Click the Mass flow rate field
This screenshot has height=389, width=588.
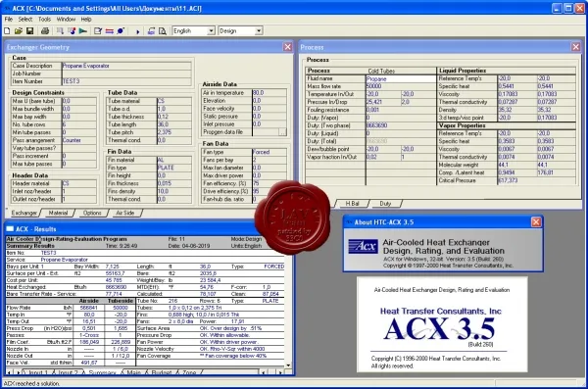tap(400, 86)
